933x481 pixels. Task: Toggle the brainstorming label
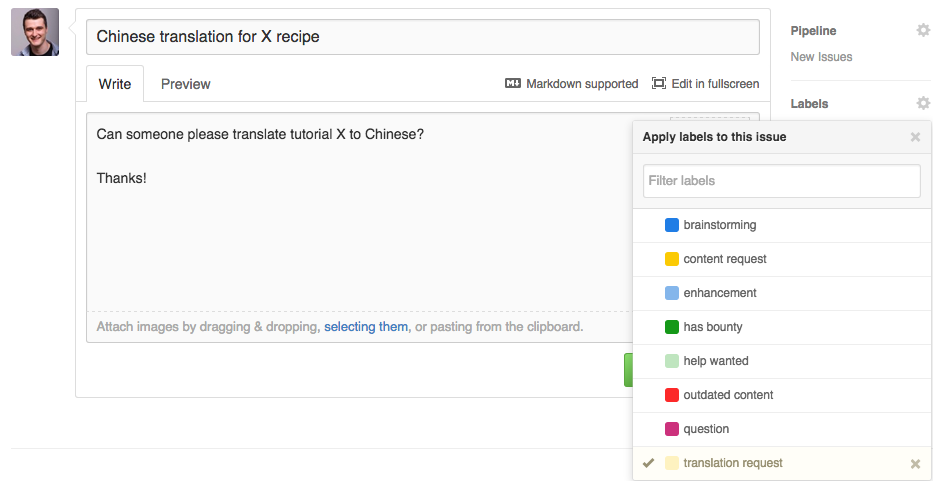[x=719, y=225]
